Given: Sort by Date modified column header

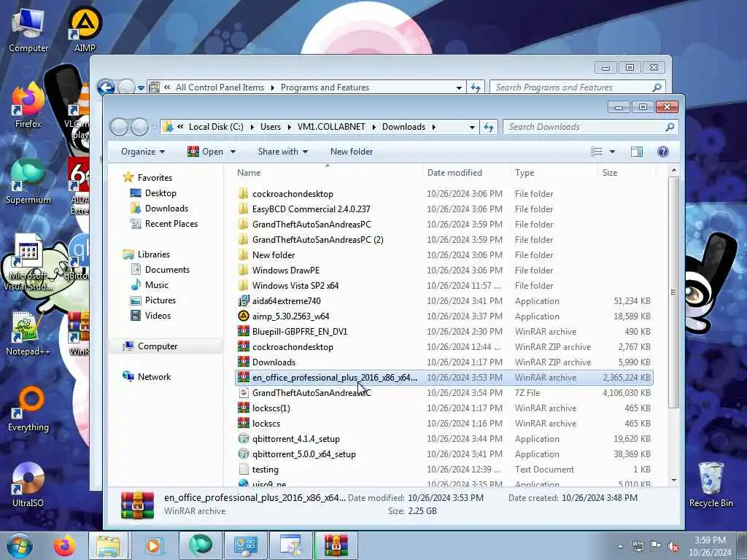Looking at the screenshot, I should (x=465, y=172).
